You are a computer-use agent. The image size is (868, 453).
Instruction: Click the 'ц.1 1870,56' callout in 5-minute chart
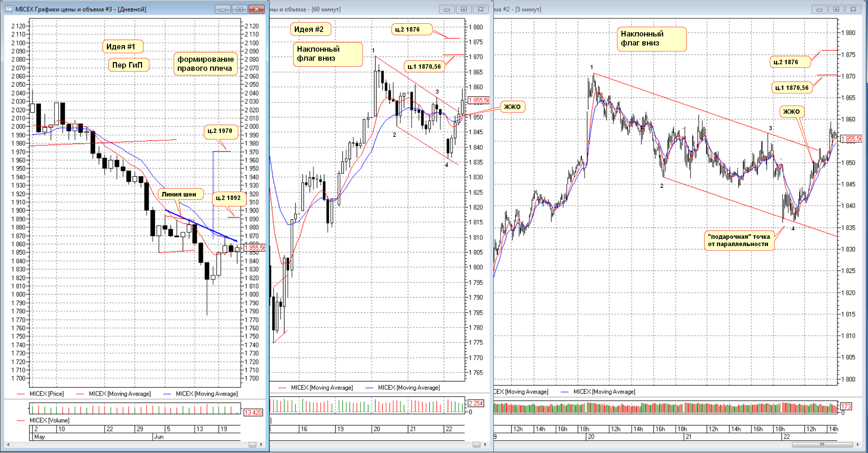pos(792,88)
